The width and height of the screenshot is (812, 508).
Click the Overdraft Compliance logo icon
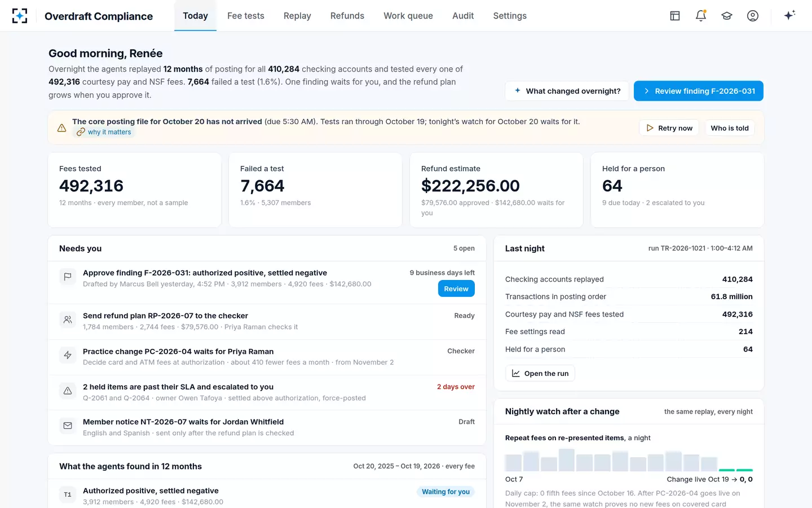click(x=20, y=16)
